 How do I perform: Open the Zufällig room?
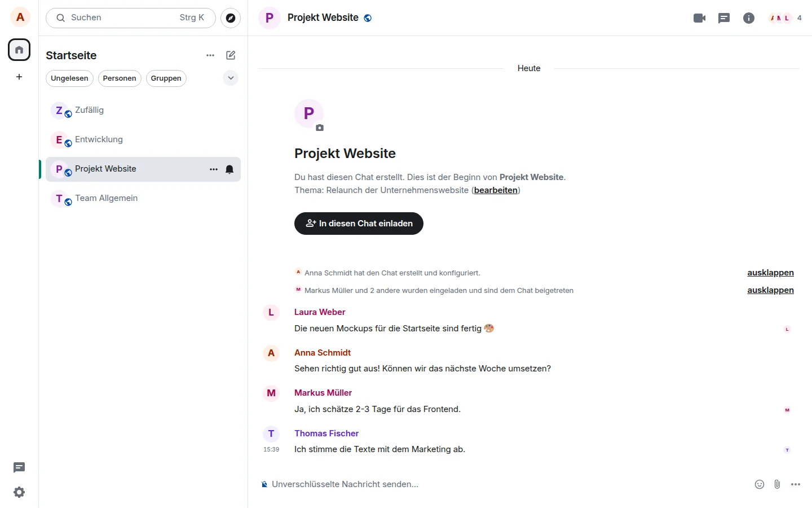click(x=143, y=111)
